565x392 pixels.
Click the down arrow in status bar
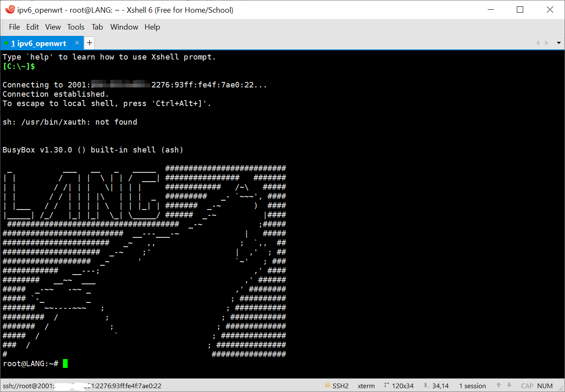click(x=509, y=385)
